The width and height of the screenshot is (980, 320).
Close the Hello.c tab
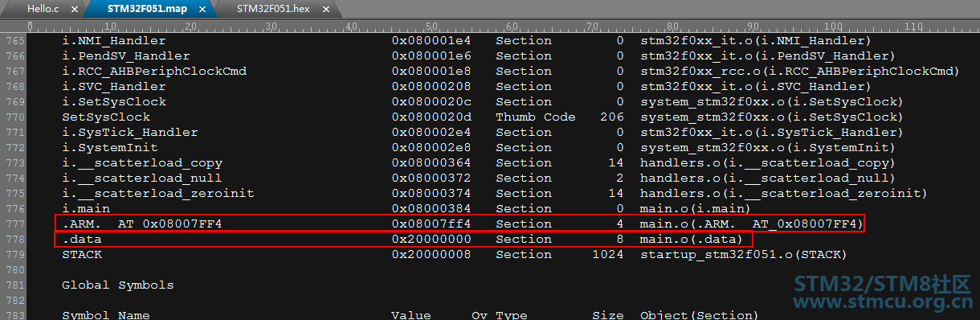[x=74, y=10]
